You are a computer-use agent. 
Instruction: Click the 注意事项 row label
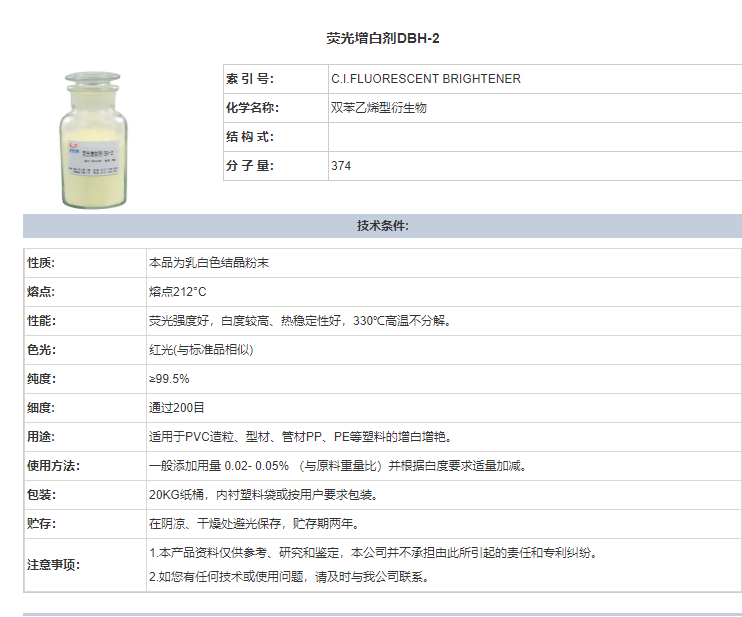click(54, 565)
